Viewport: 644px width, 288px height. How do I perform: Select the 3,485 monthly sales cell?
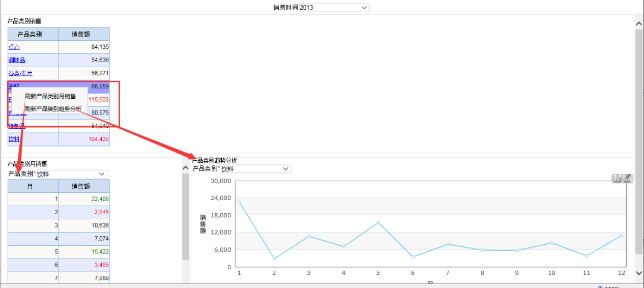84,265
